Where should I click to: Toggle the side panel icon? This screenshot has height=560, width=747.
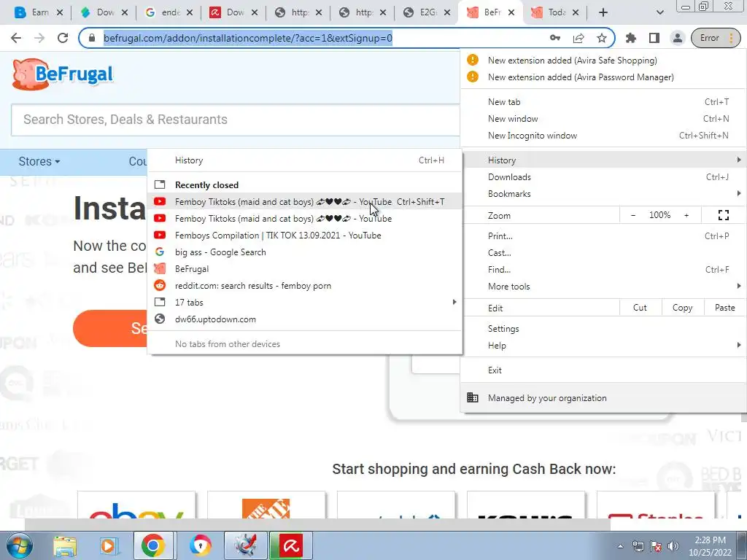pyautogui.click(x=654, y=38)
